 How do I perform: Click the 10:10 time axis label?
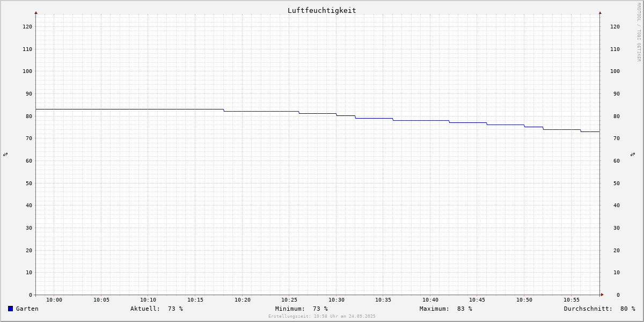point(148,300)
